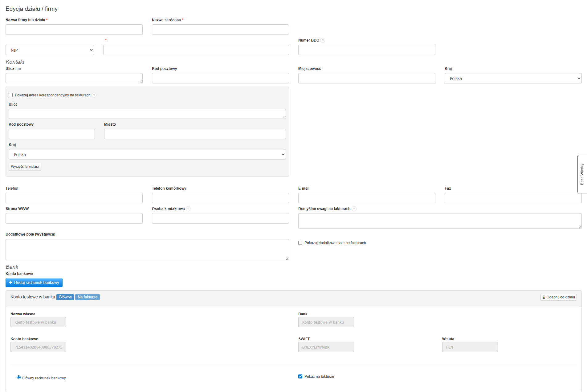This screenshot has width=587, height=392.
Task: Click Dodaj rachunek bankowy button
Action: (x=34, y=283)
